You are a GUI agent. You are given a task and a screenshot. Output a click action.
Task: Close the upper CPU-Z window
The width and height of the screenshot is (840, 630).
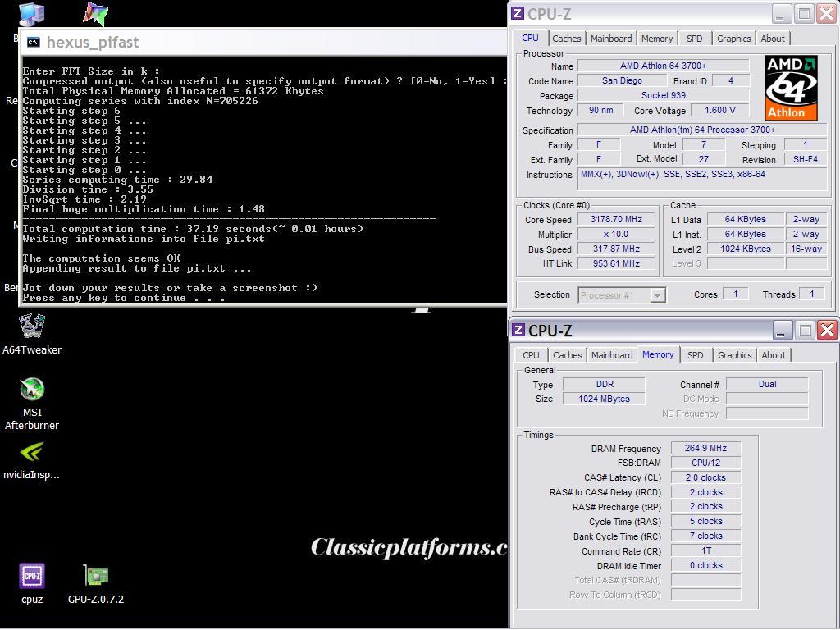tap(827, 14)
